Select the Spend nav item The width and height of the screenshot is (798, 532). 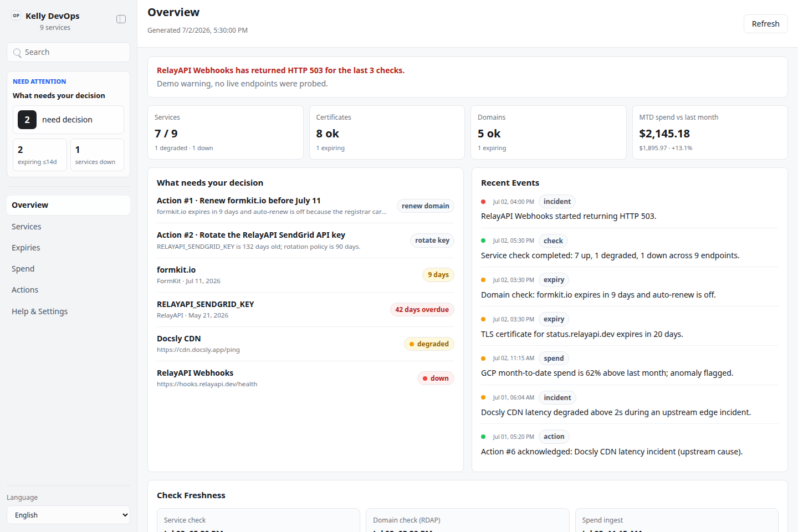point(68,269)
